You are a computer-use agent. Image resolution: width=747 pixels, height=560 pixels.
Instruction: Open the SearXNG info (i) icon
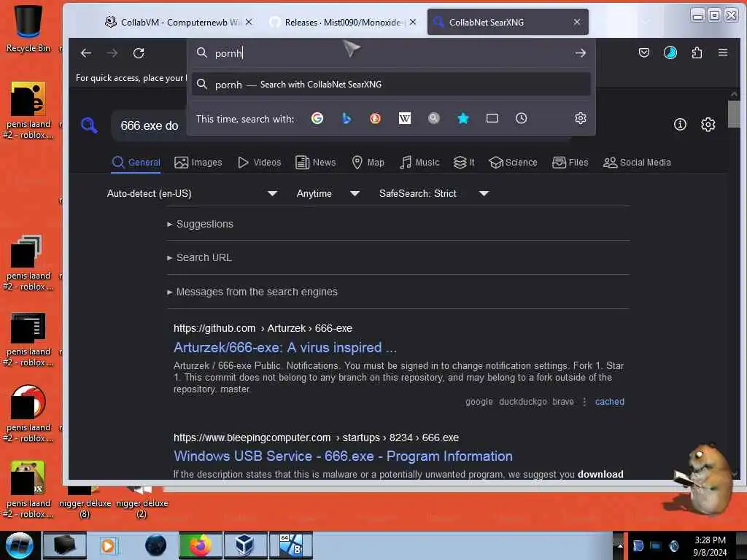click(680, 124)
